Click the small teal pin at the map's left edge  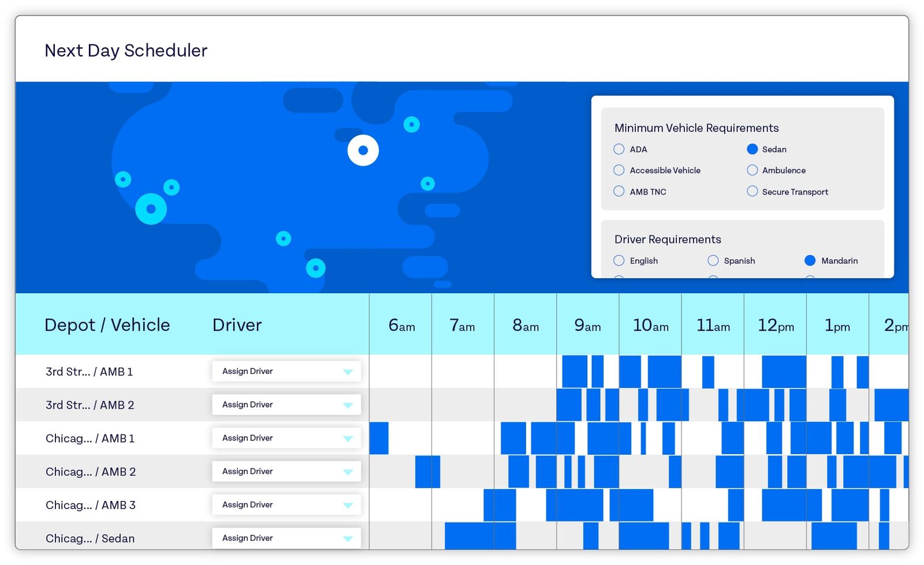(123, 179)
